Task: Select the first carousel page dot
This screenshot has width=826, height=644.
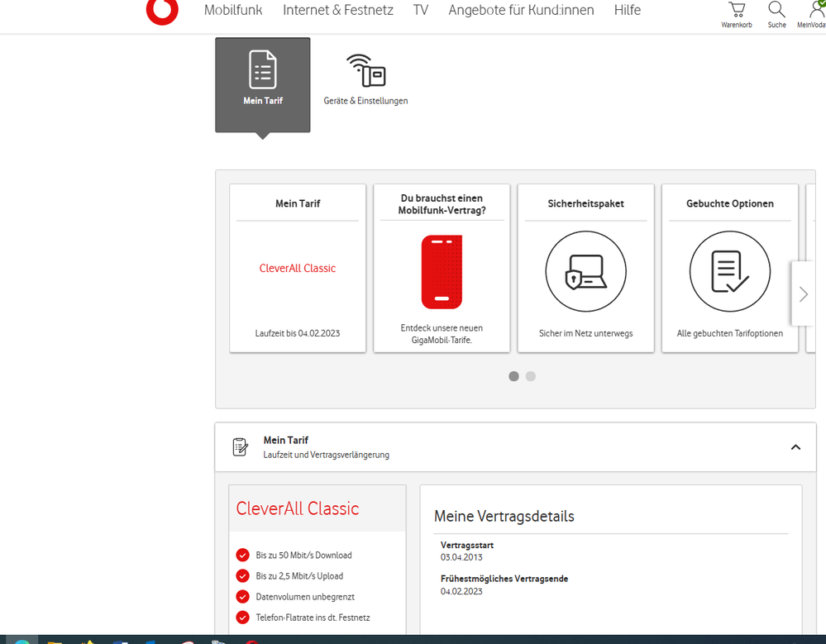Action: coord(513,376)
